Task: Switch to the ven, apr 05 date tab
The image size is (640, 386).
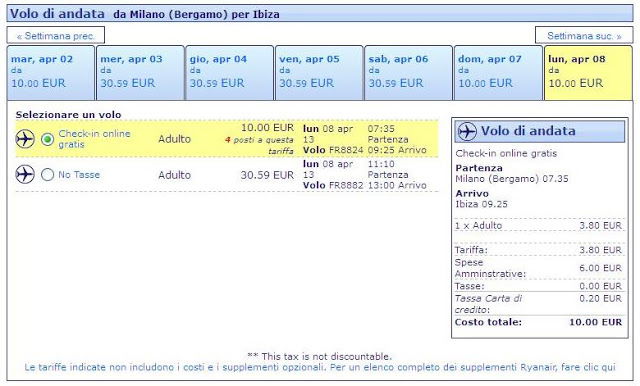Action: point(319,73)
